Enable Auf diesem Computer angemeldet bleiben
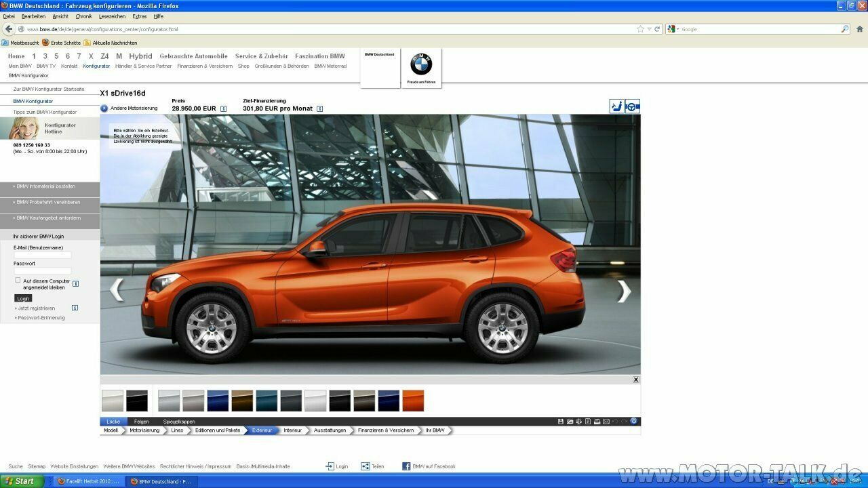The image size is (868, 488). [17, 281]
